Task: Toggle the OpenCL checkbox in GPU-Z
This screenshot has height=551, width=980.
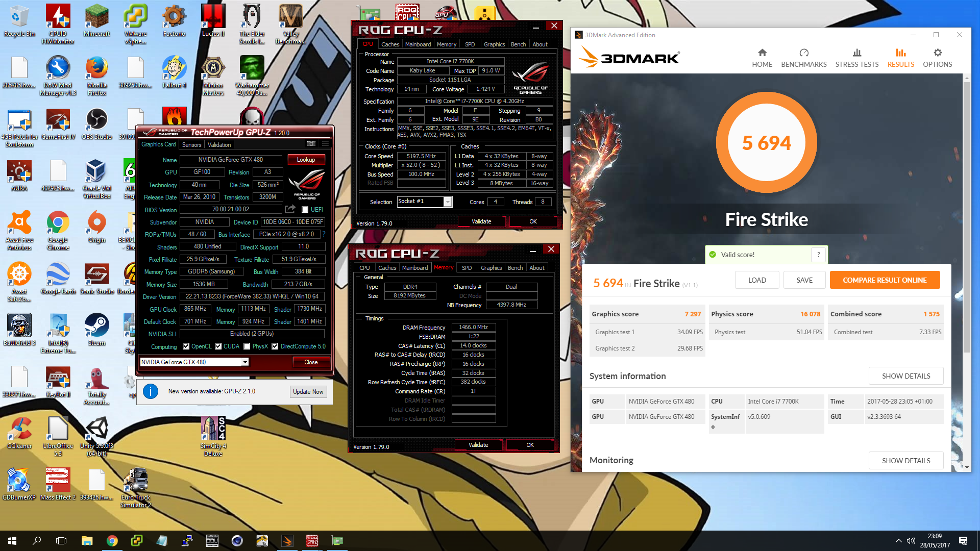Action: 186,346
